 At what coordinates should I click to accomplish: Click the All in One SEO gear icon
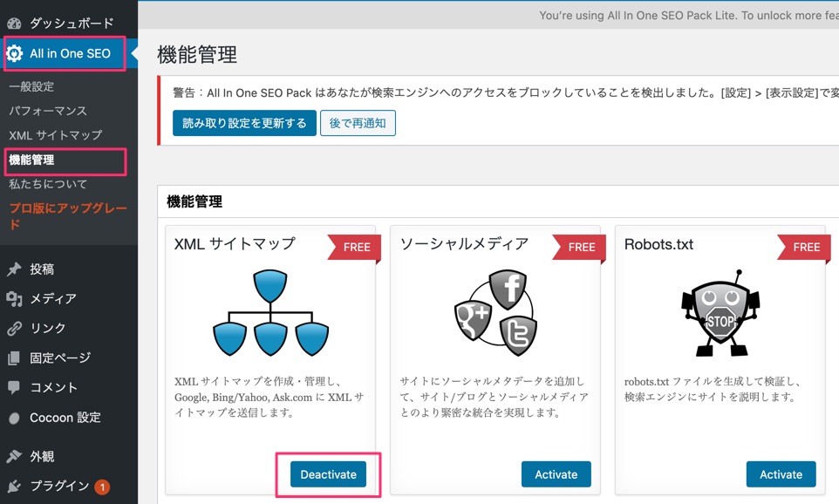[x=15, y=53]
